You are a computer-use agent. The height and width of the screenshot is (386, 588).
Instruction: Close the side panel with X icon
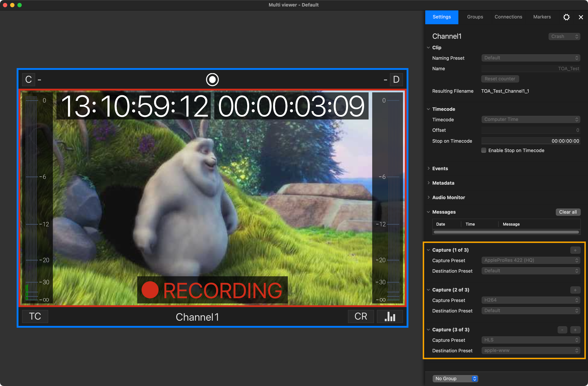[x=581, y=17]
